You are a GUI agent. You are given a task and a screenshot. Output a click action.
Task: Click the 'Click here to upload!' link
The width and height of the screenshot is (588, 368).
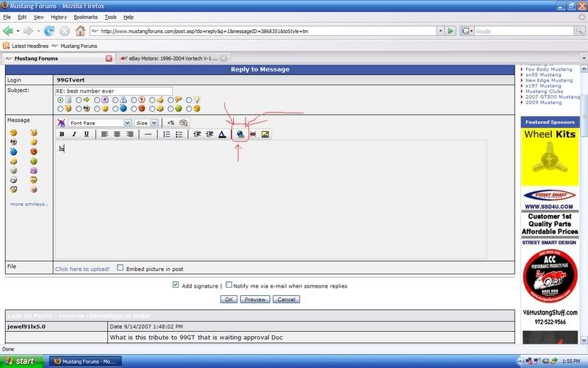[x=82, y=269]
